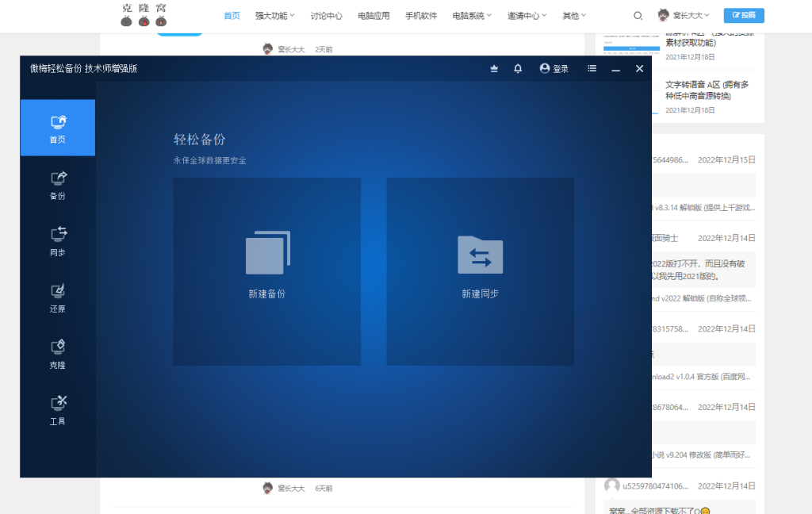The image size is (812, 514).
Task: Click avatar next to 窝长大大 2天前
Action: 268,48
